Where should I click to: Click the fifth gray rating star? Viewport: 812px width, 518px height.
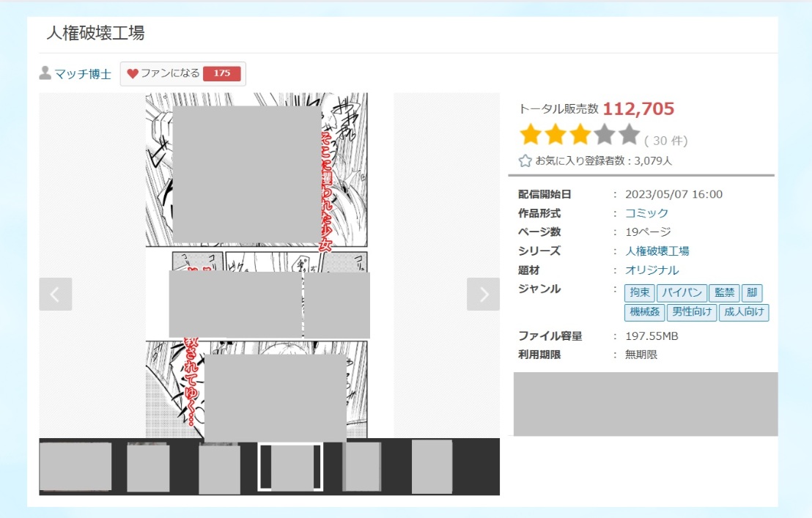(x=630, y=135)
